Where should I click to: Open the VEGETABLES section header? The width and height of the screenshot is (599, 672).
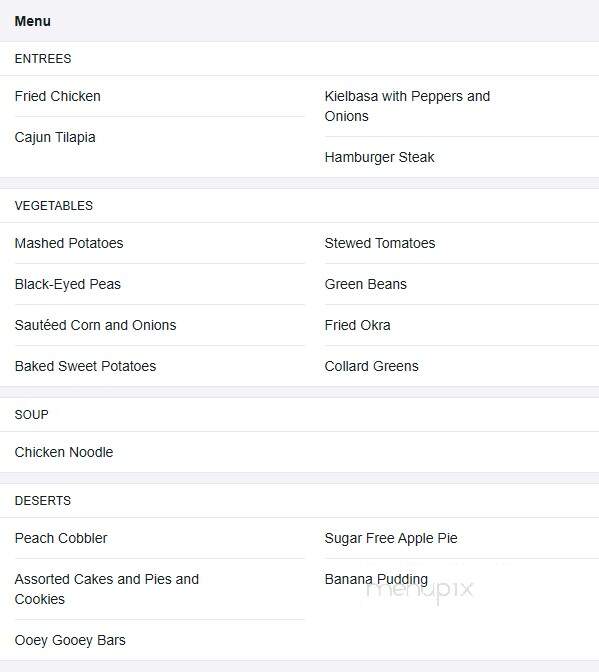pyautogui.click(x=54, y=206)
